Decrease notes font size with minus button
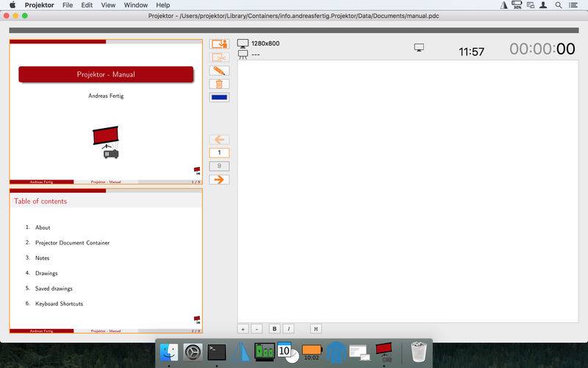Screen dimensions: 588x368 [257, 329]
